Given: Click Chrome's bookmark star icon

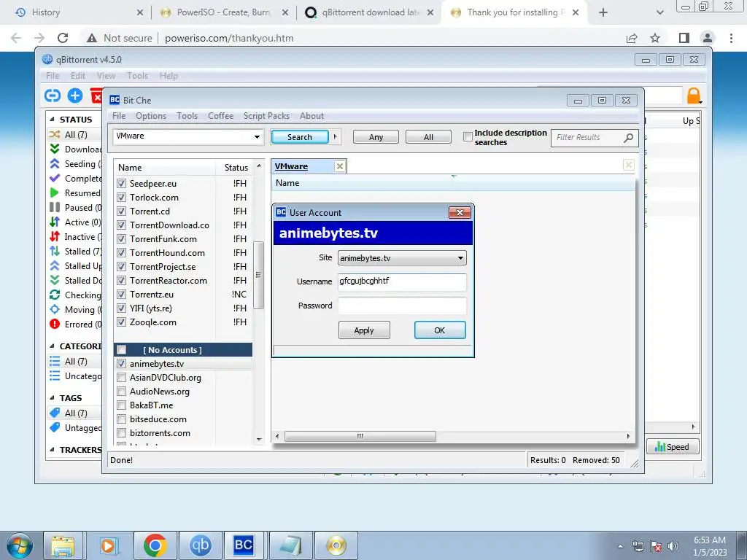Looking at the screenshot, I should click(x=655, y=38).
